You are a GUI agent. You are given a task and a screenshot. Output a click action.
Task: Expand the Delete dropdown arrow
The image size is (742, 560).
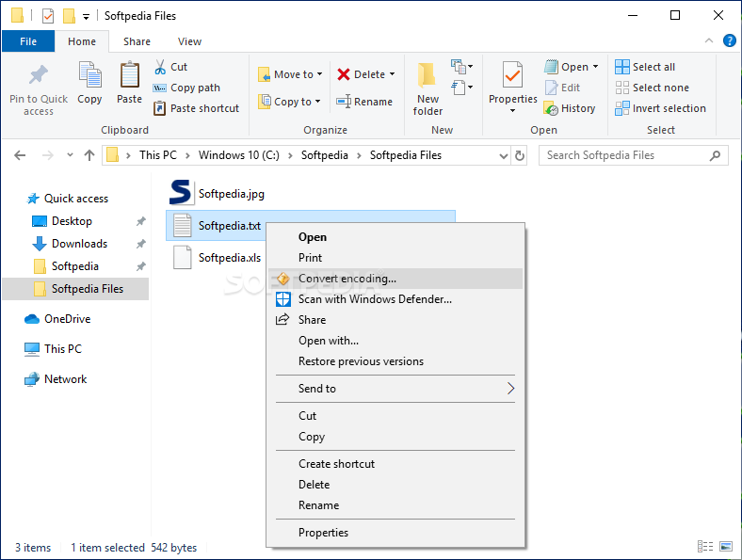(x=393, y=74)
